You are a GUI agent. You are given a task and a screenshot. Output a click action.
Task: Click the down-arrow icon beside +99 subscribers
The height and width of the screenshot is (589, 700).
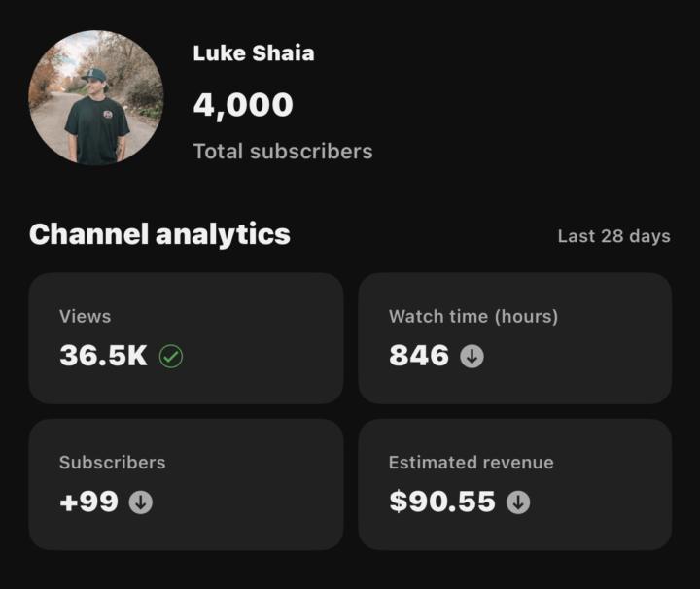[x=141, y=502]
